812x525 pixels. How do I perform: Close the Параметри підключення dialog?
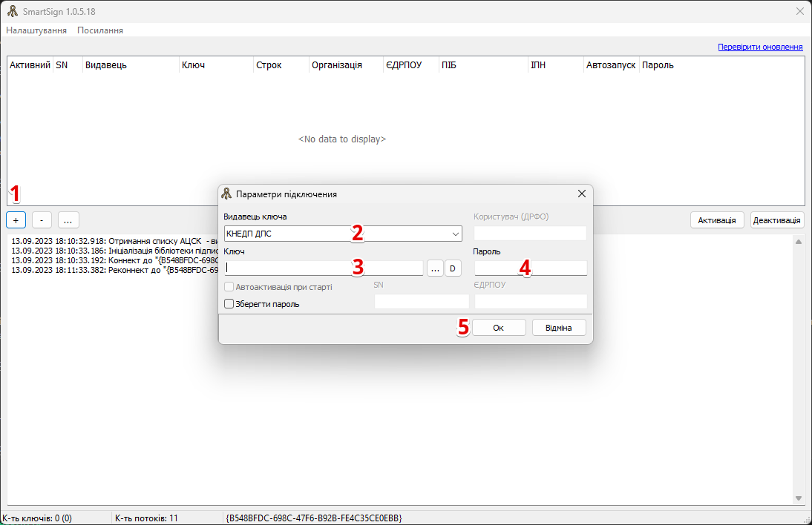click(x=582, y=194)
